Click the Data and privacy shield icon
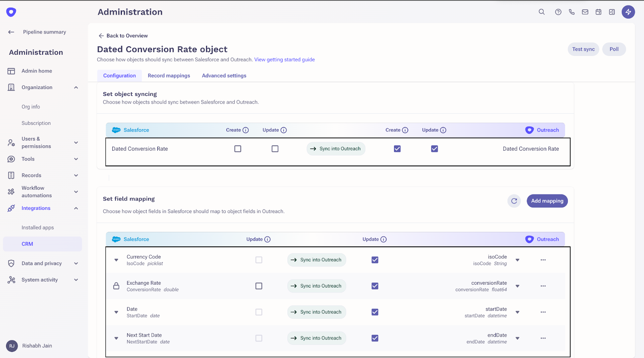This screenshot has height=358, width=644. pos(11,263)
